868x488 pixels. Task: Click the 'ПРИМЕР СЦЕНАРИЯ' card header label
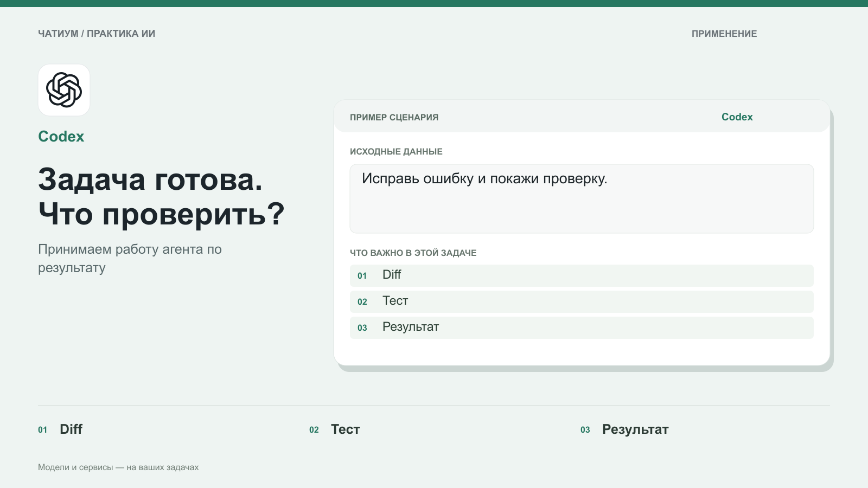coord(394,117)
